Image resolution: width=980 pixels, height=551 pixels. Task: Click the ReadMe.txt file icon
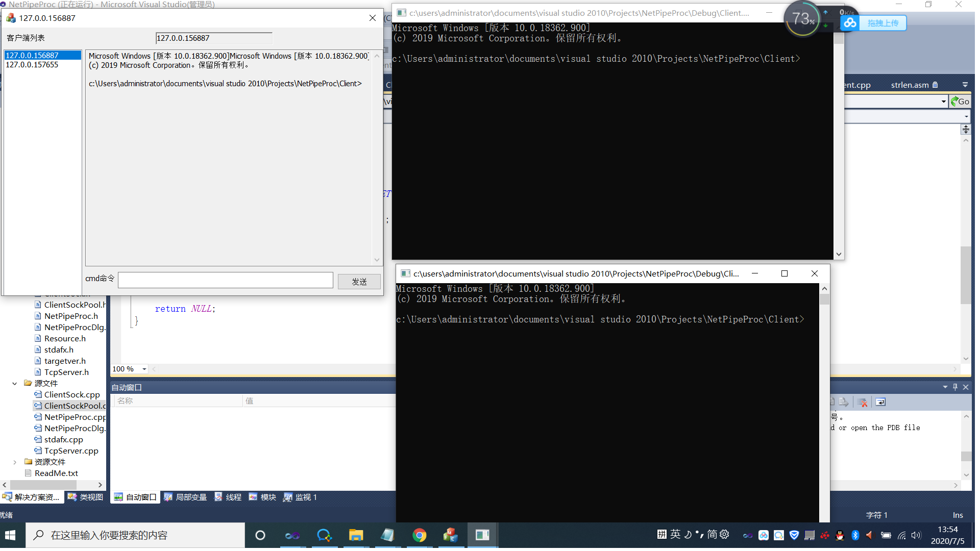click(x=28, y=473)
